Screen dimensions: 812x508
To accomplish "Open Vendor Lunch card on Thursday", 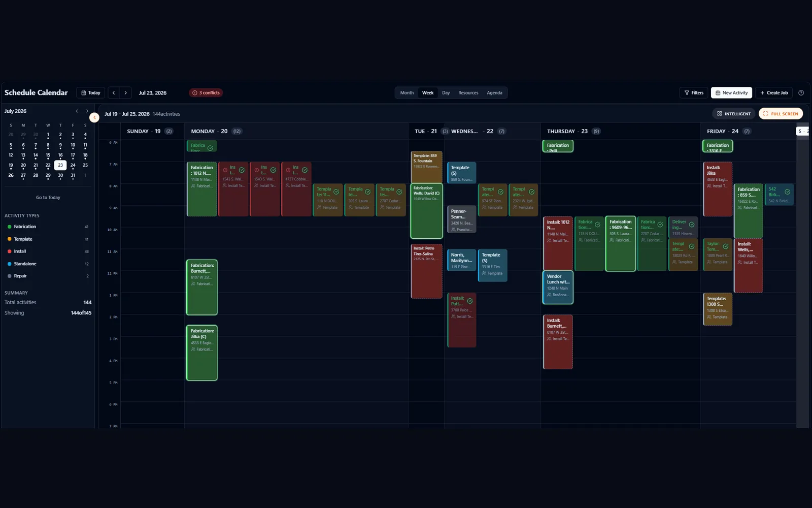I will coord(558,288).
